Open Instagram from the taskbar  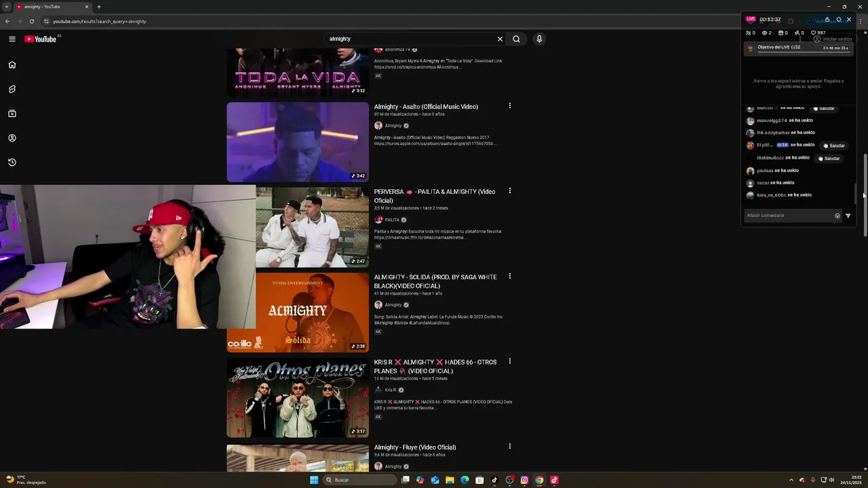pos(524,480)
